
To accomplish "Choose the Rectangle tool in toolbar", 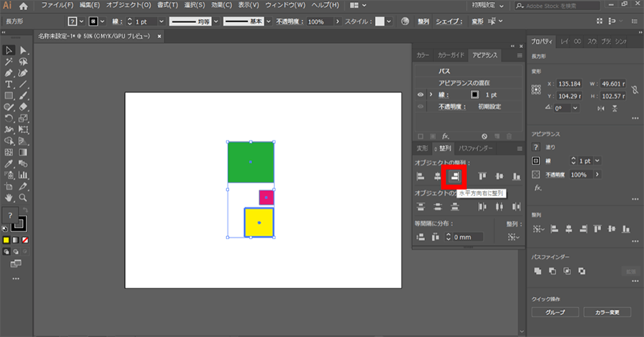I will (x=9, y=95).
